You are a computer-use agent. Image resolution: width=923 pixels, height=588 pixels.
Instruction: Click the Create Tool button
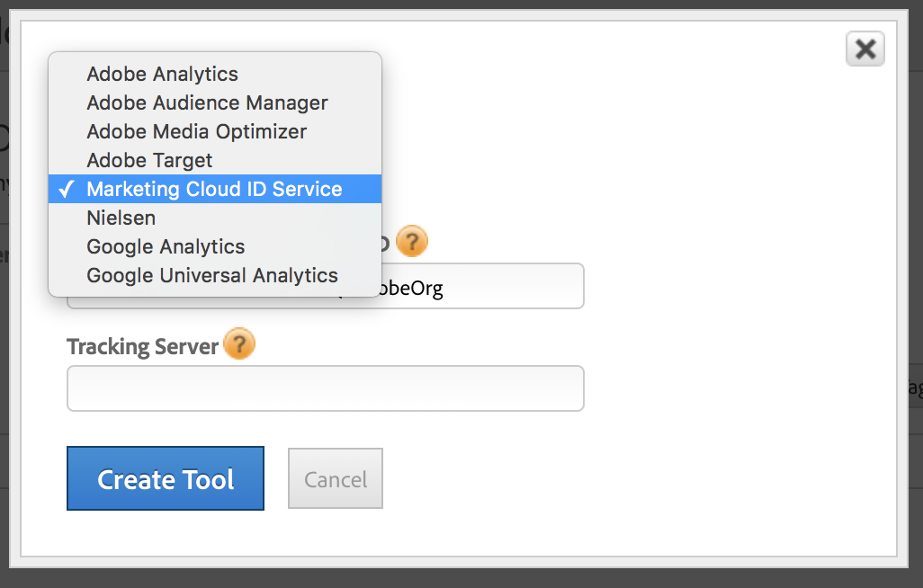click(x=165, y=478)
